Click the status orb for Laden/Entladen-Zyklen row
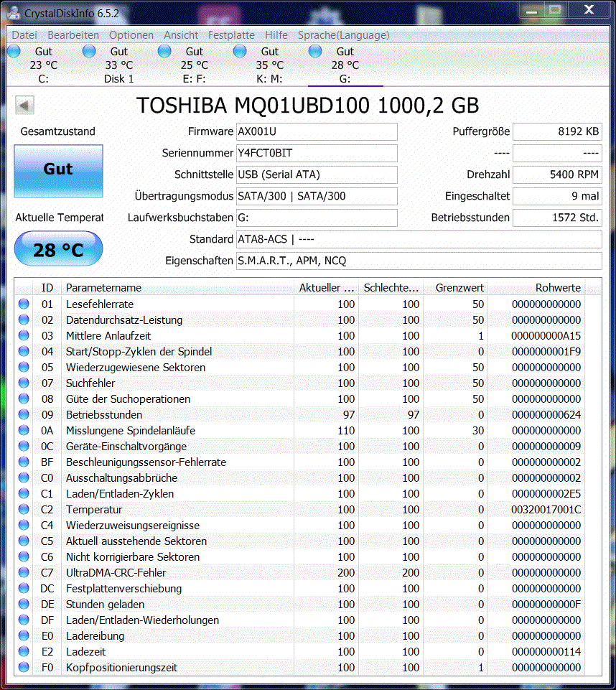Viewport: 616px width, 690px height. (x=24, y=493)
